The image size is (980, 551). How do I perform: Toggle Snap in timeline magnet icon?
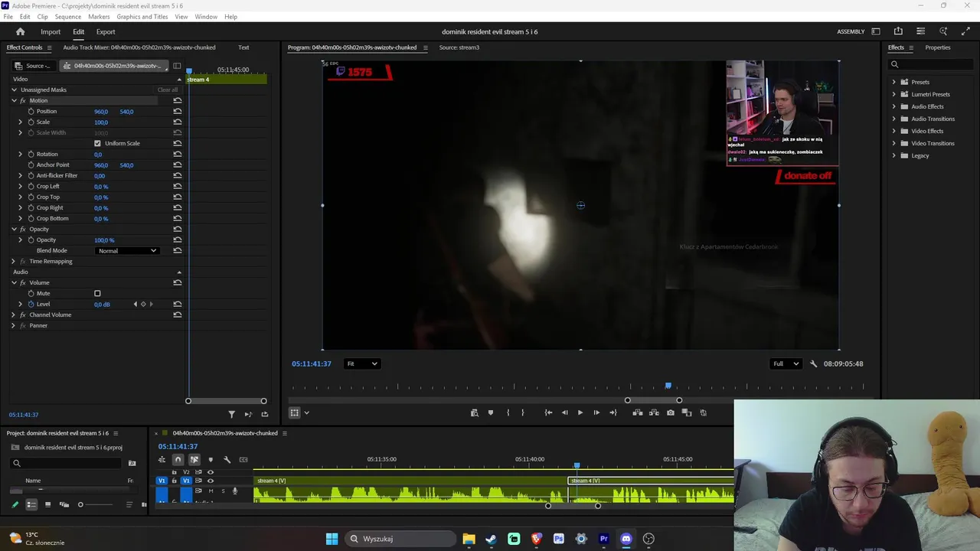(178, 459)
